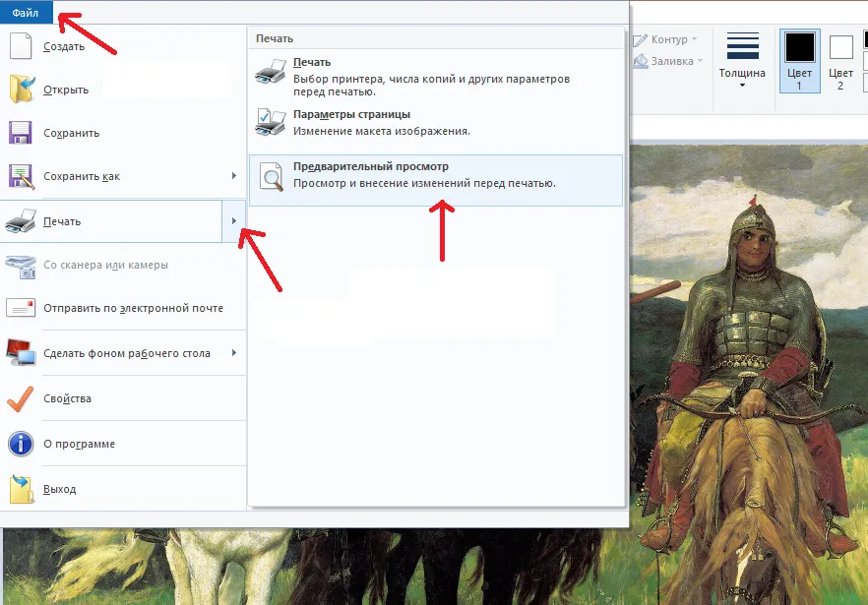Open the Толщина dropdown arrow
The image size is (868, 605).
742,86
